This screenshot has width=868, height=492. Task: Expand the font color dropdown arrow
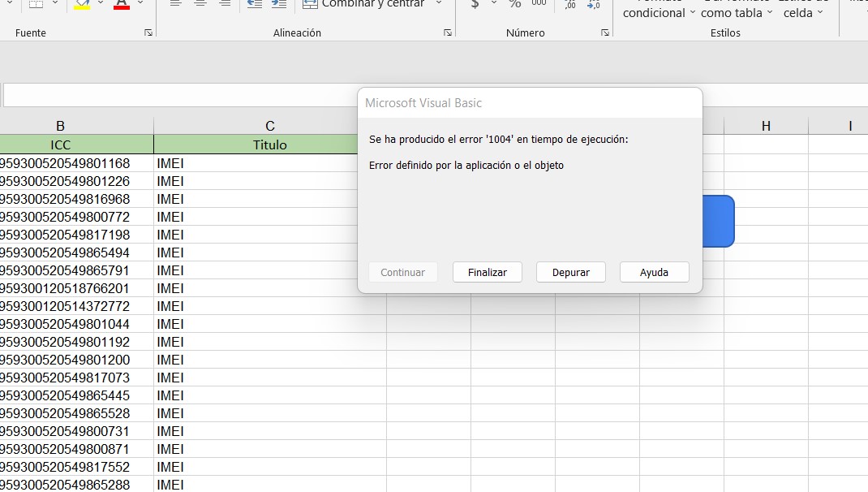(x=140, y=2)
